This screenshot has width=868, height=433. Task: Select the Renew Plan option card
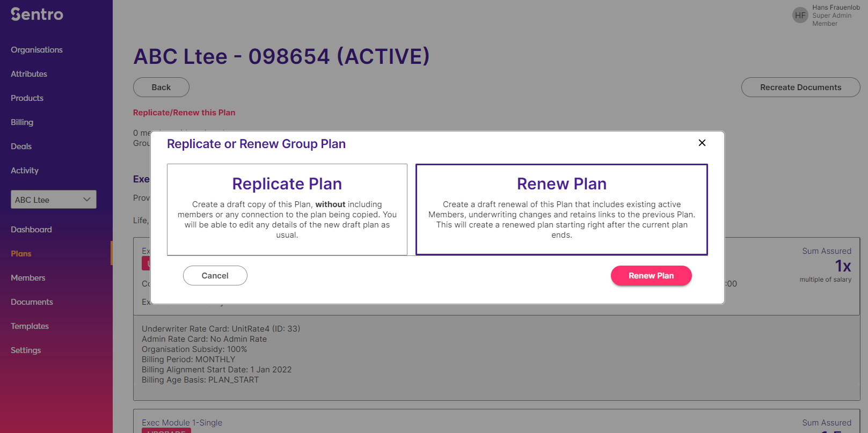point(561,210)
